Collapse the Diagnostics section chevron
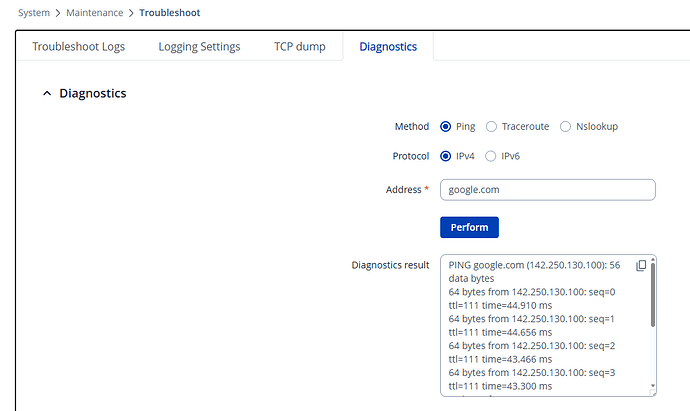This screenshot has width=690, height=411. (45, 94)
